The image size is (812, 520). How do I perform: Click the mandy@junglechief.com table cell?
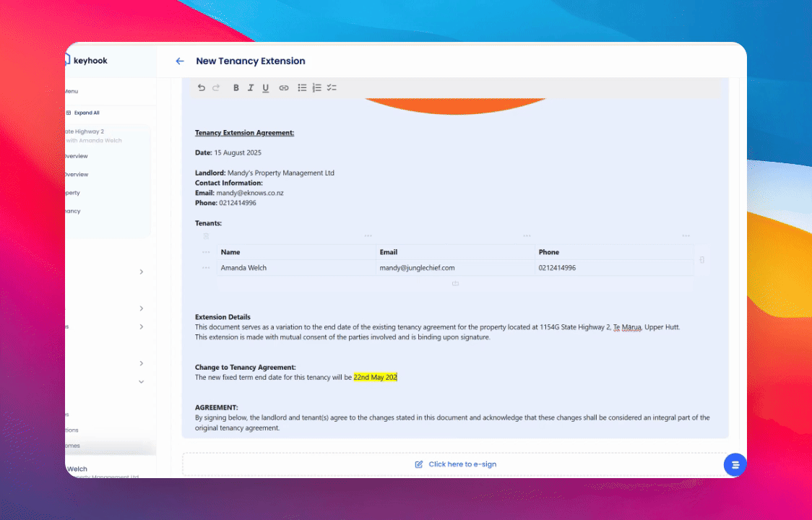point(455,268)
